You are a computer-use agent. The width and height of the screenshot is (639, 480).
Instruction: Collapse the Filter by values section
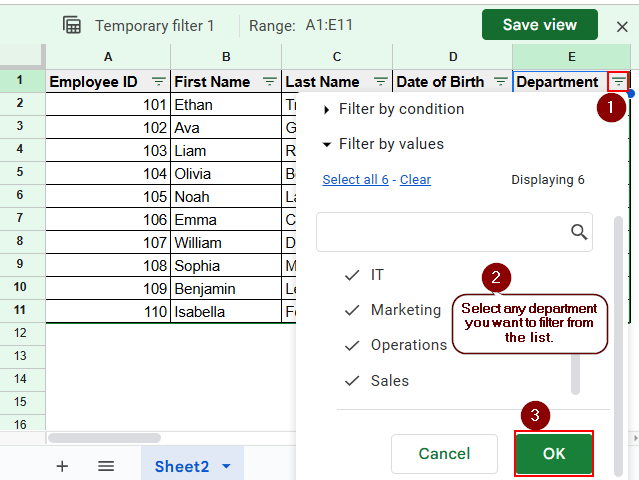tap(383, 144)
